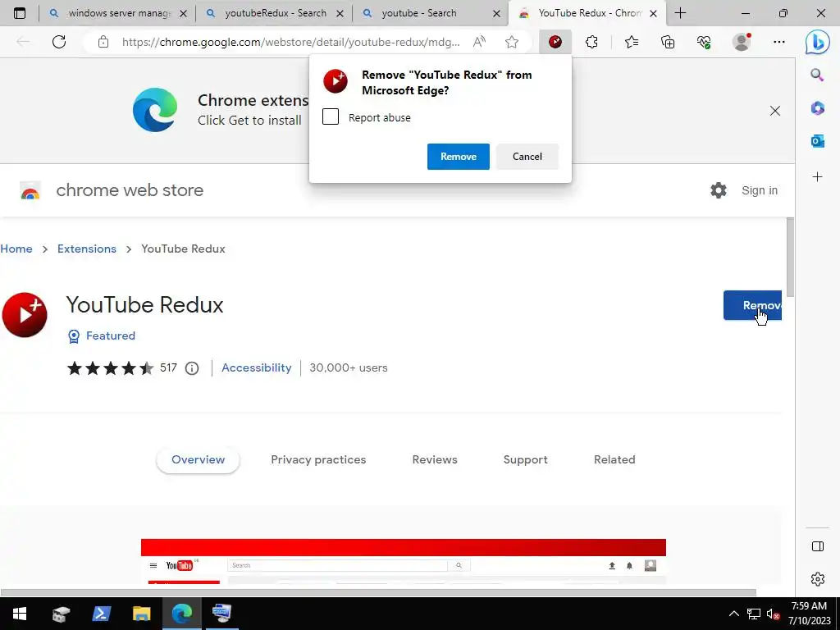Viewport: 840px width, 630px height.
Task: Open Browser essentials heart icon
Action: [x=704, y=42]
